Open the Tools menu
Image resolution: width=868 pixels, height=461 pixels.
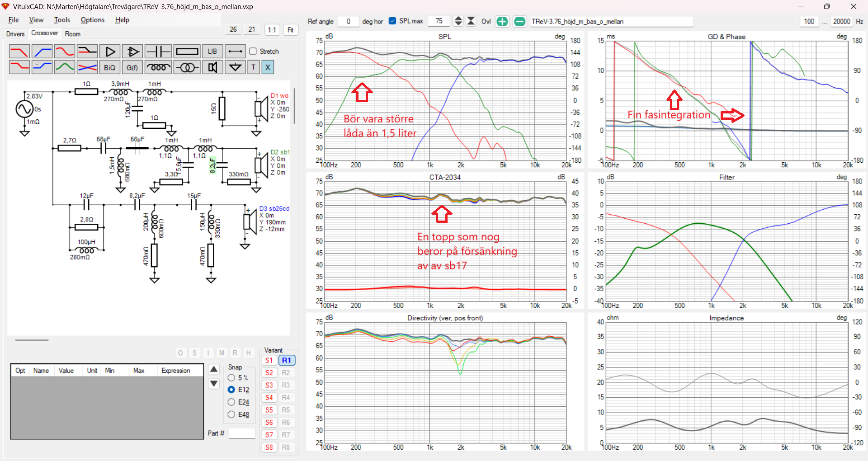(x=62, y=20)
